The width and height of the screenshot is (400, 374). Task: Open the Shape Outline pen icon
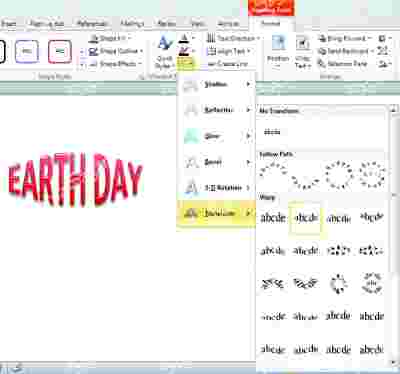tap(94, 51)
